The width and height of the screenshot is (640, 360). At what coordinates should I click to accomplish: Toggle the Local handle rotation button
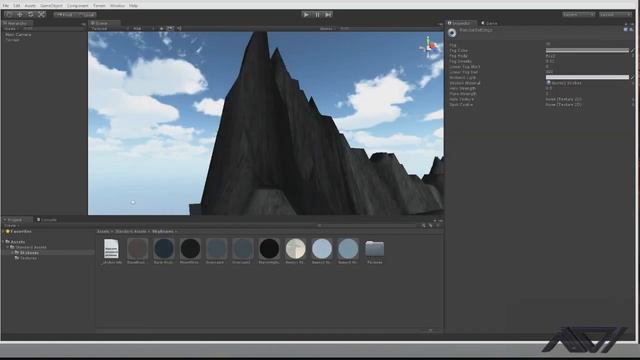(x=86, y=15)
